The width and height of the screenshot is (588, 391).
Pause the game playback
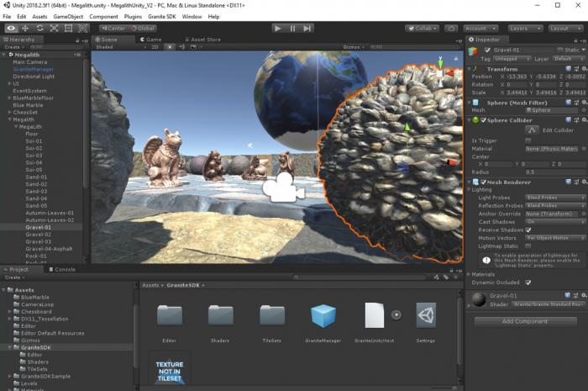[292, 28]
